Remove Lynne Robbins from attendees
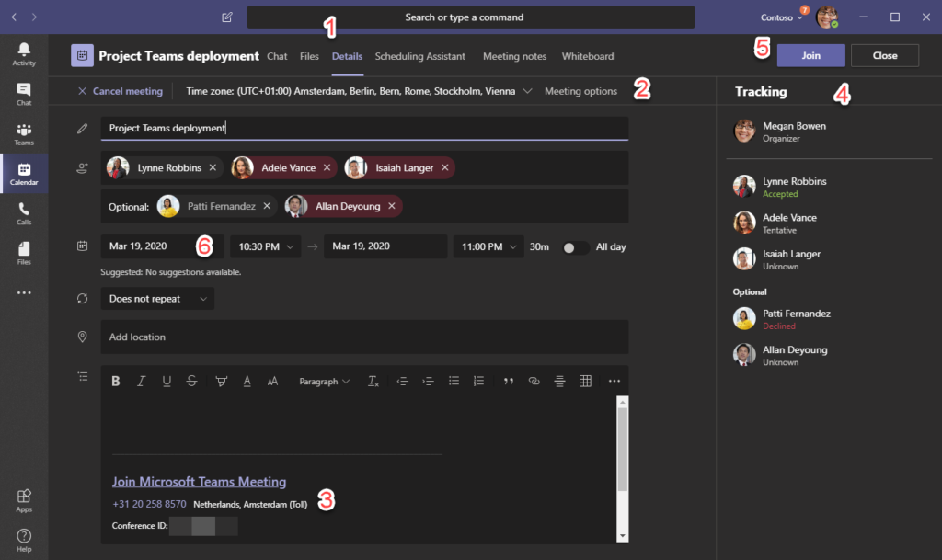 coord(213,167)
